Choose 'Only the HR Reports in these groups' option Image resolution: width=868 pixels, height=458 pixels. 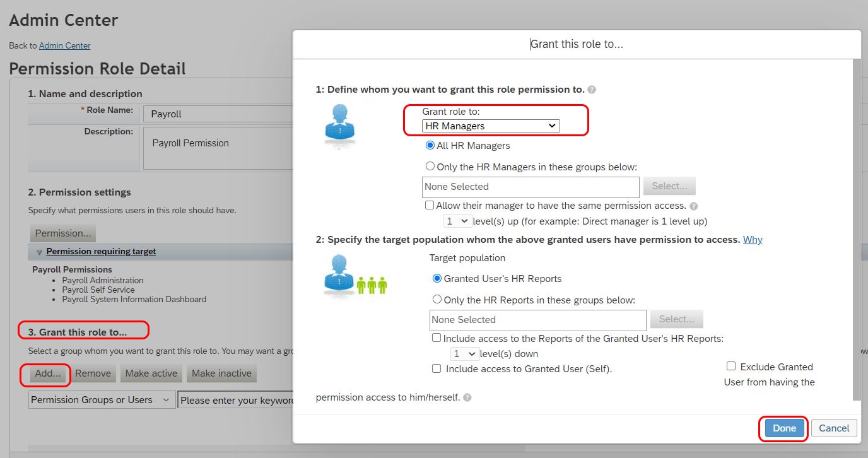coord(437,300)
